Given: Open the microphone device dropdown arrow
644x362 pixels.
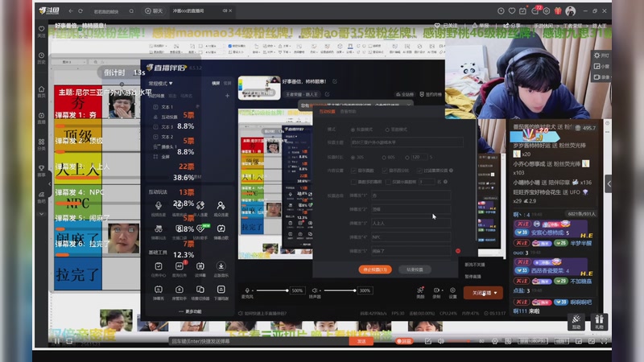Looking at the screenshot, I should 252,290.
